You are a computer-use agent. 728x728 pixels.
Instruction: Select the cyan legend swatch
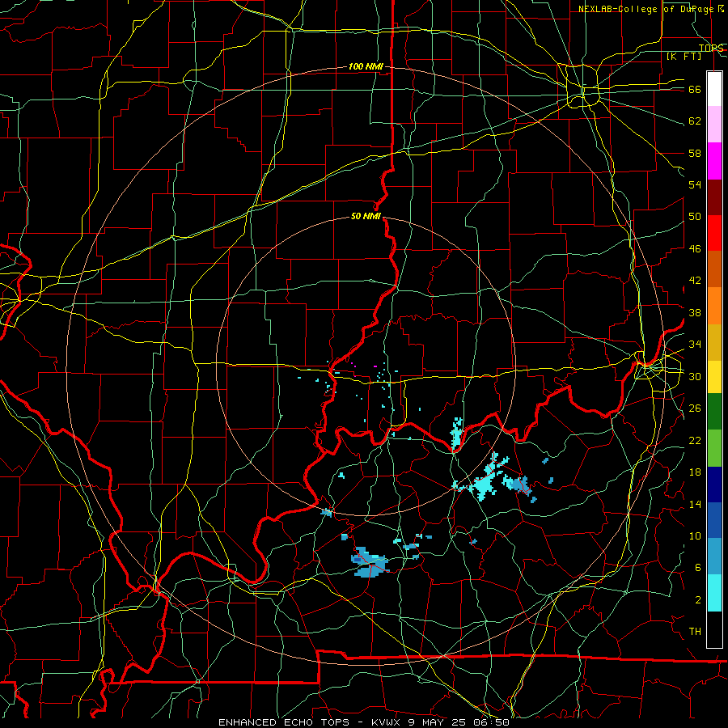click(x=714, y=593)
